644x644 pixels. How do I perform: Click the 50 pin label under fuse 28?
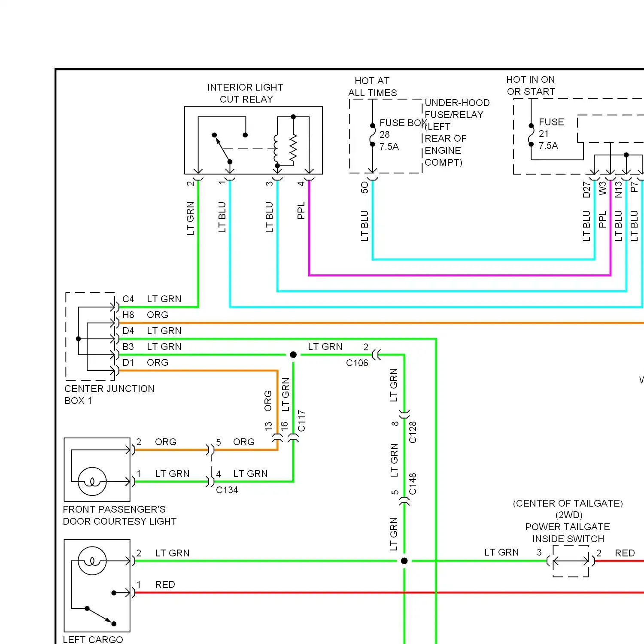365,187
